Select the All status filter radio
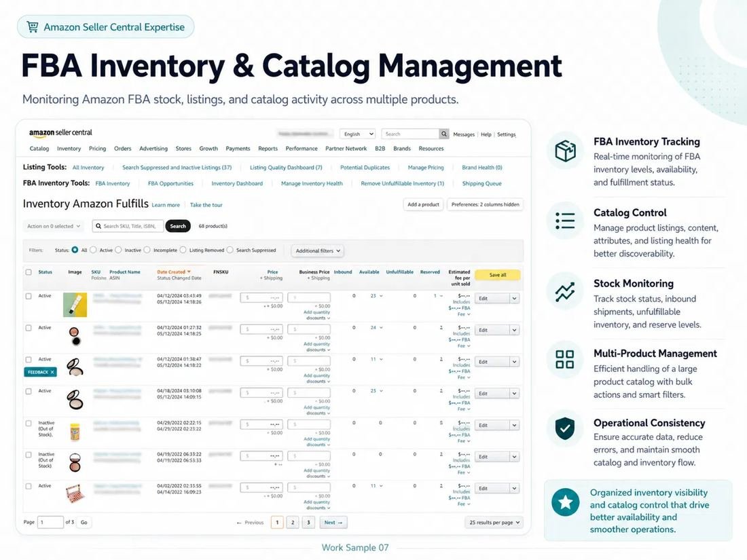This screenshot has width=747, height=560. pos(75,250)
